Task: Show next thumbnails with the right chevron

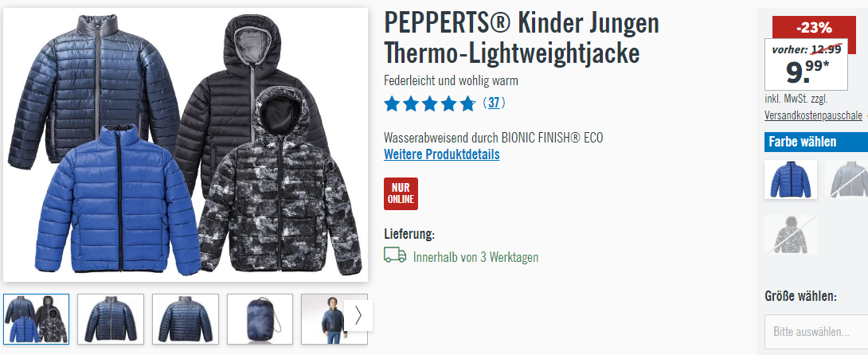Action: point(358,315)
